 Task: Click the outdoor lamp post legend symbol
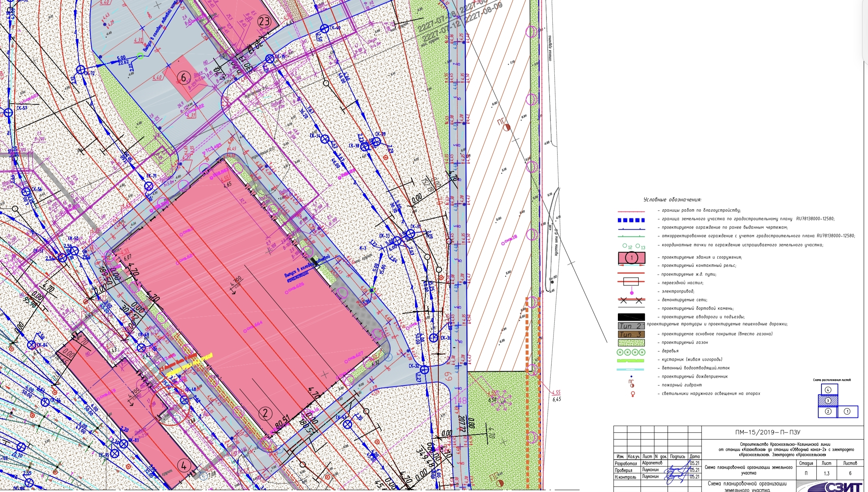(x=633, y=393)
